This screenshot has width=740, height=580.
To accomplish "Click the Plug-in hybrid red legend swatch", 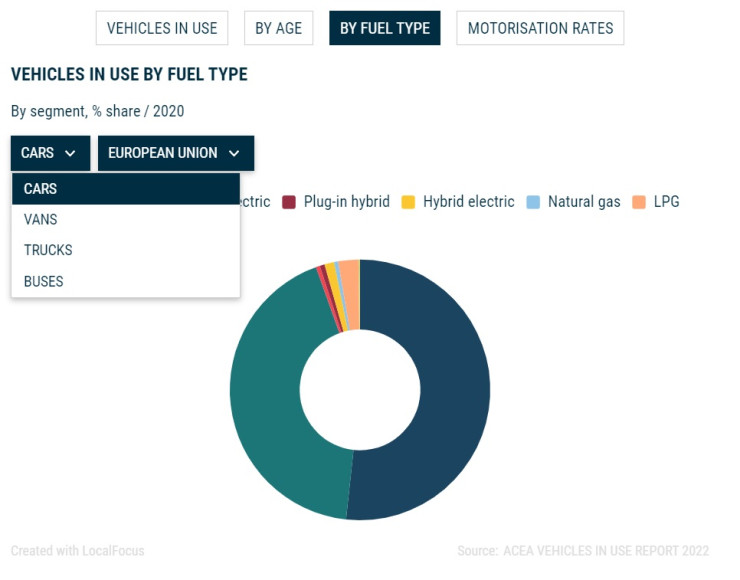I will 289,202.
